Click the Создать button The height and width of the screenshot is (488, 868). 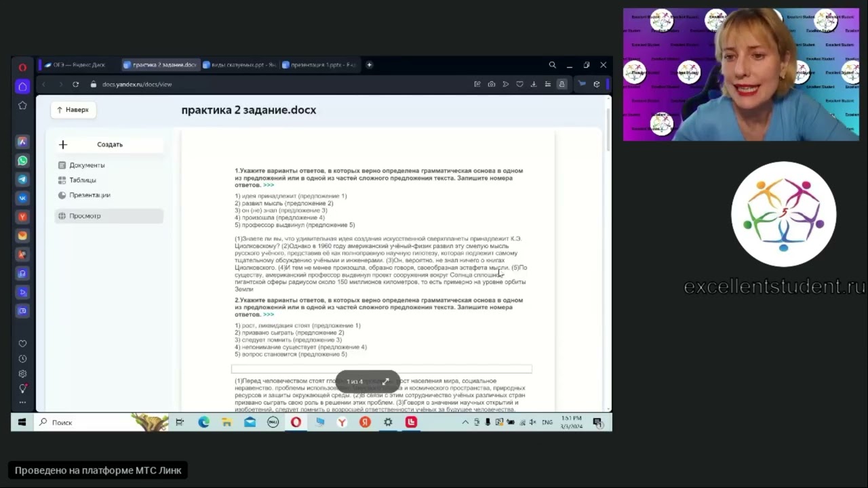point(109,144)
